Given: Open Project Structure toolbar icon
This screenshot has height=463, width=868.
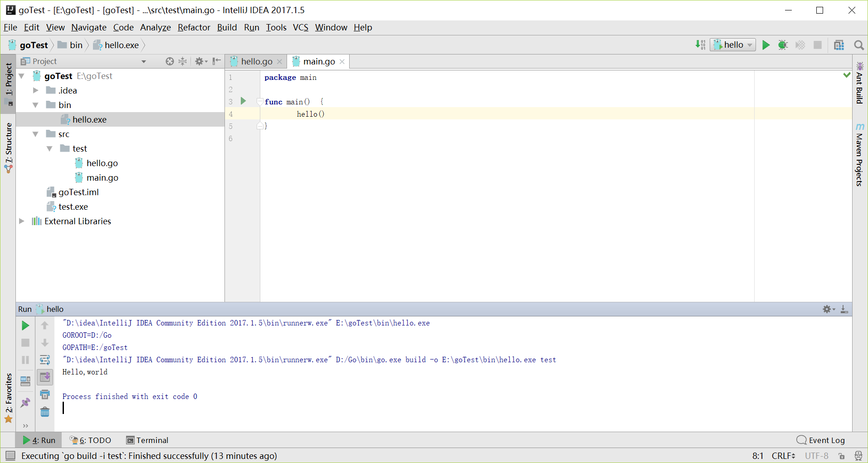Looking at the screenshot, I should [839, 45].
